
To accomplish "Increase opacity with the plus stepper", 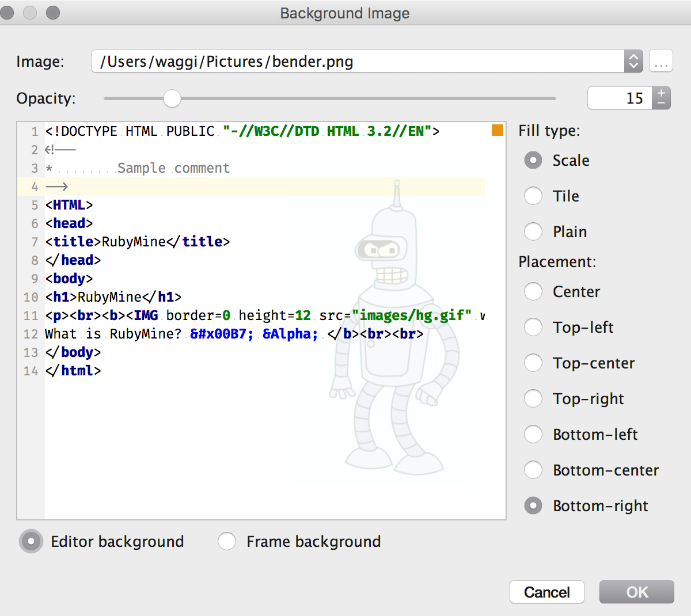I will point(661,93).
